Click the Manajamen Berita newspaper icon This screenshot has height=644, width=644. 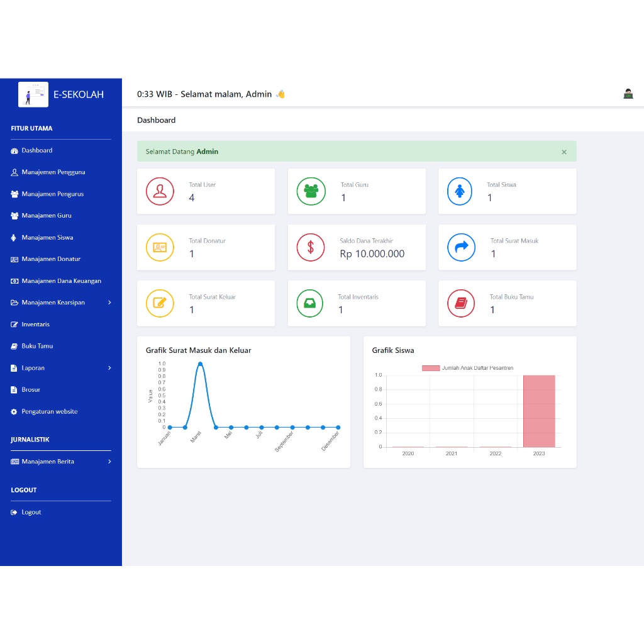tap(15, 462)
